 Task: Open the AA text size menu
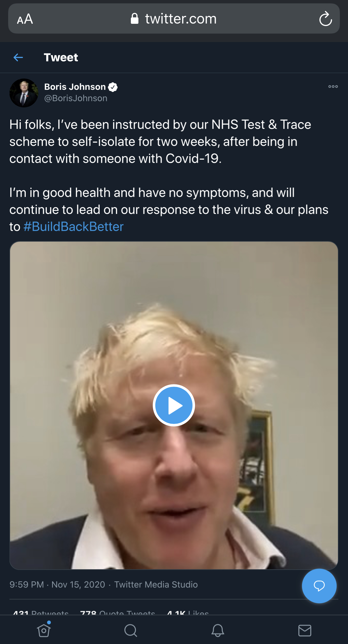point(25,19)
